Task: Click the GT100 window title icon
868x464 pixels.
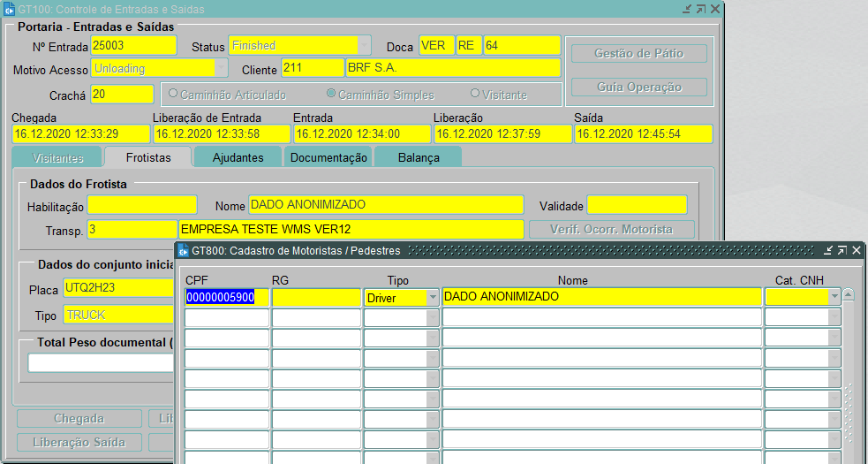Action: tap(9, 9)
